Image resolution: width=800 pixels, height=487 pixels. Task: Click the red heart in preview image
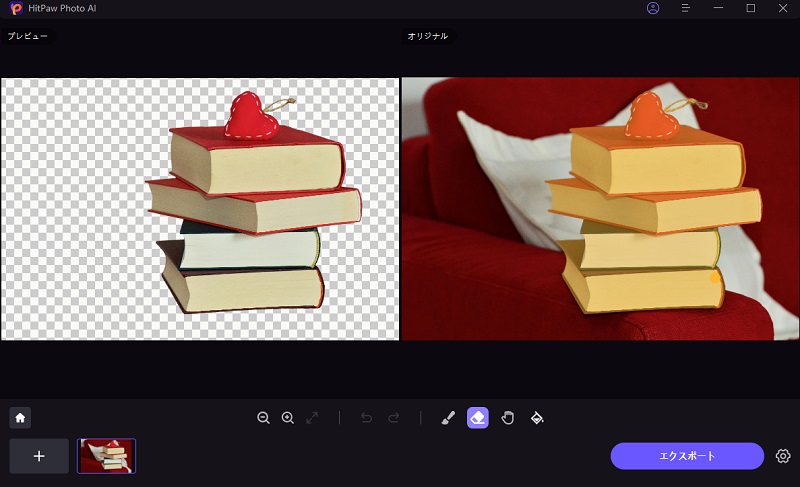pos(251,116)
